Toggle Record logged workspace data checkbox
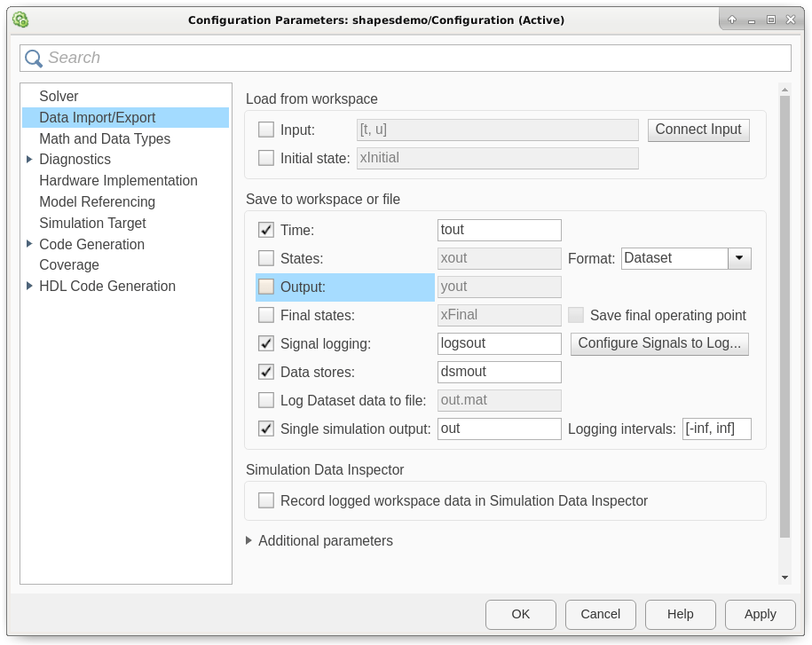The height and width of the screenshot is (645, 812). pyautogui.click(x=266, y=501)
